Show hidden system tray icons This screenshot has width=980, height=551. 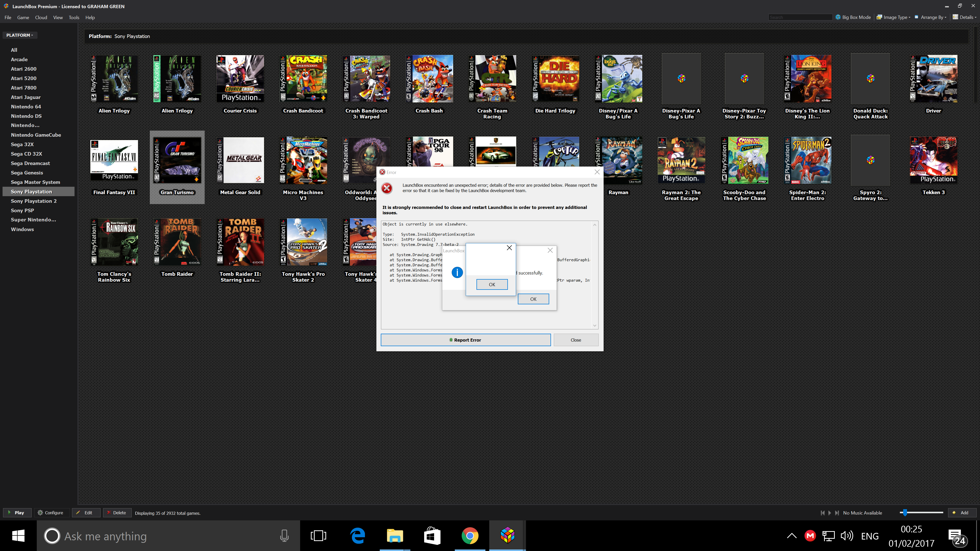coord(792,536)
